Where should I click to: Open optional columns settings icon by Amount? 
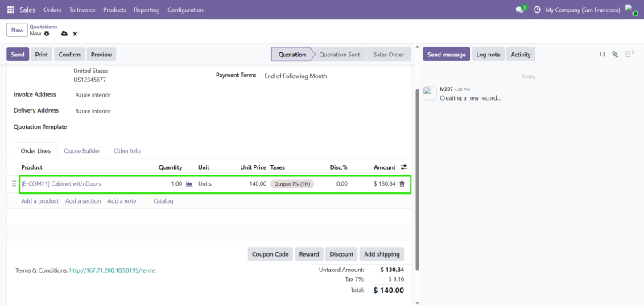pyautogui.click(x=404, y=167)
